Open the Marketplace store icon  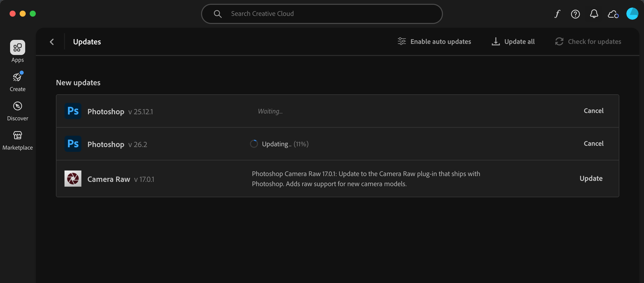17,135
